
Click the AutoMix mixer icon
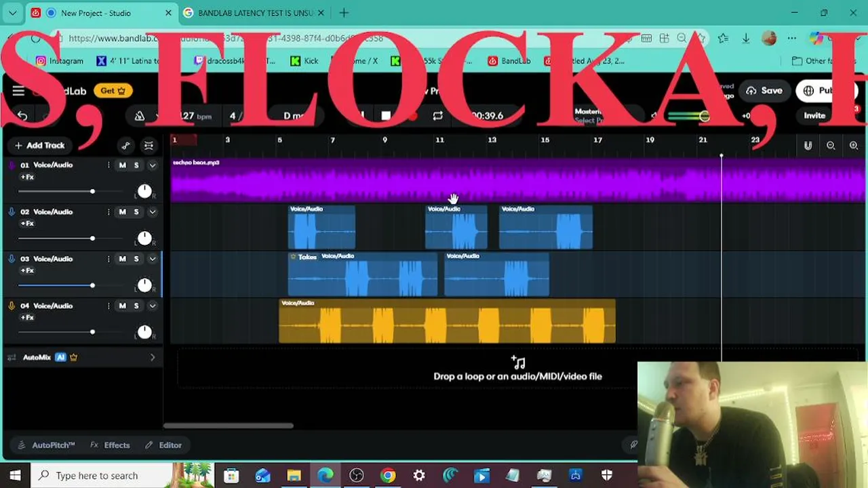point(12,357)
